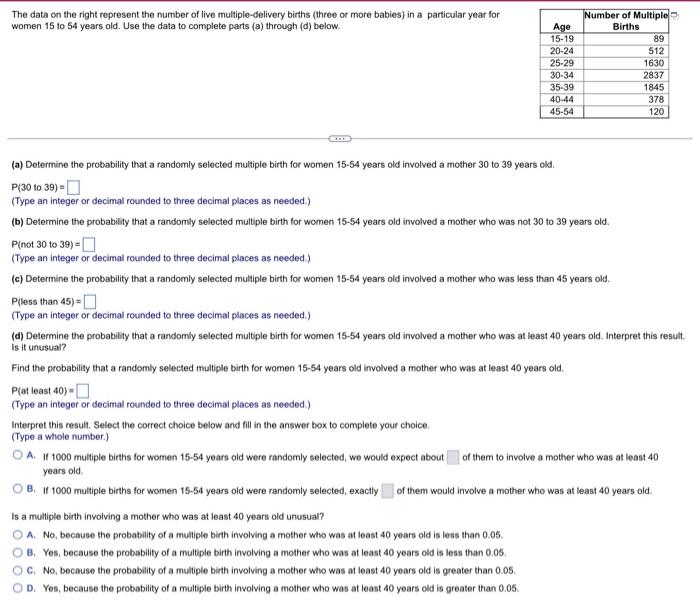Click the value 120 in the table
The width and height of the screenshot is (700, 610).
(x=656, y=112)
